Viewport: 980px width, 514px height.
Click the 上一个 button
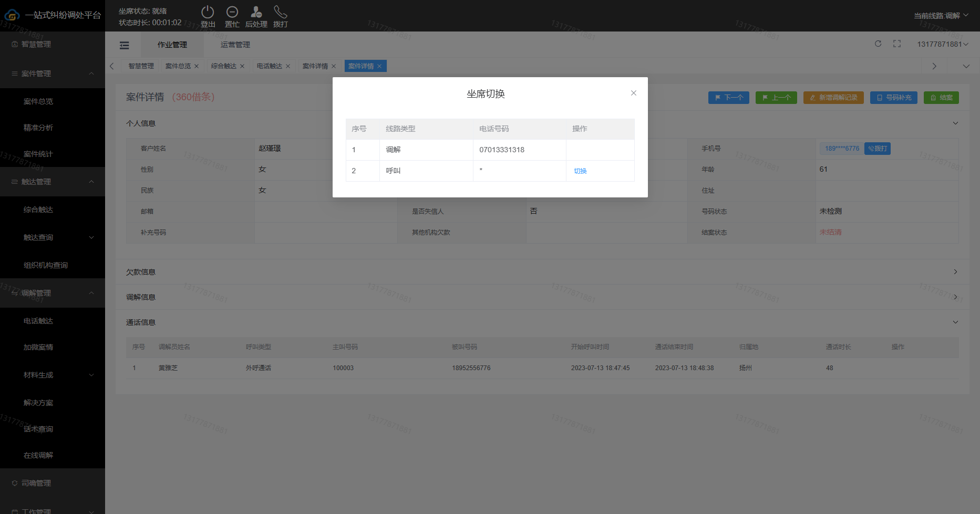point(776,98)
